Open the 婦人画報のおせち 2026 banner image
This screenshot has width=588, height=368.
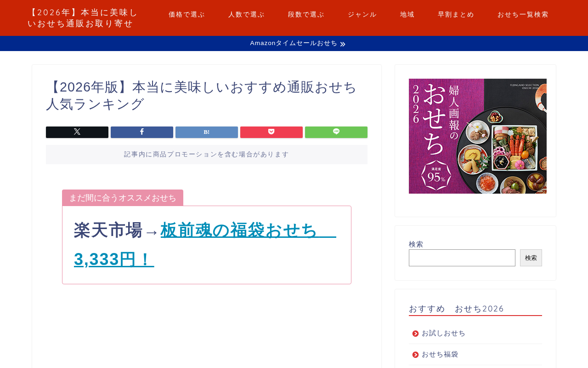(x=478, y=136)
